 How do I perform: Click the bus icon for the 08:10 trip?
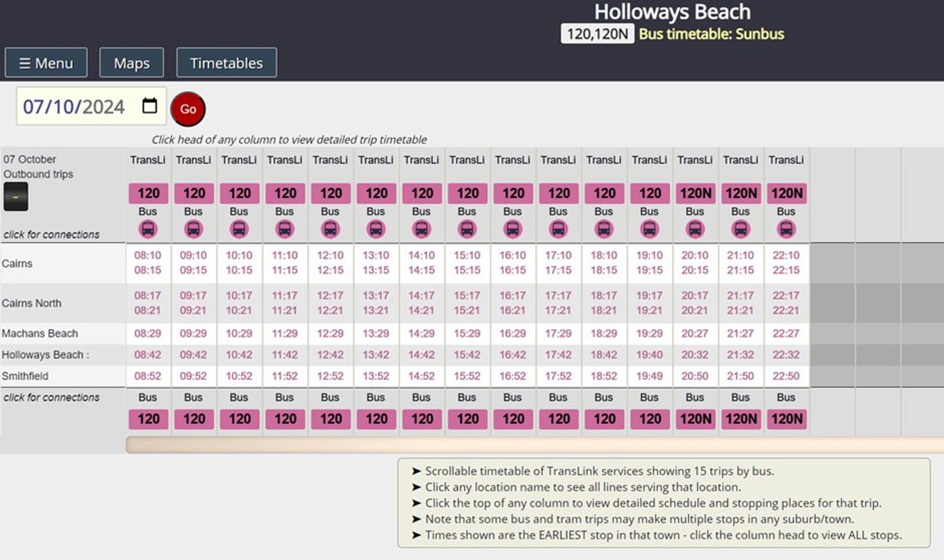(148, 229)
